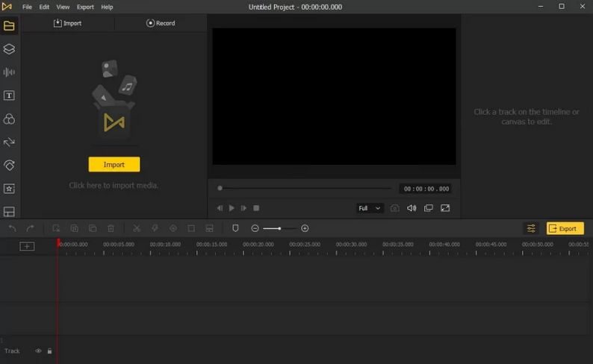Open the Split screen panel in sidebar
Image resolution: width=593 pixels, height=364 pixels.
[9, 211]
